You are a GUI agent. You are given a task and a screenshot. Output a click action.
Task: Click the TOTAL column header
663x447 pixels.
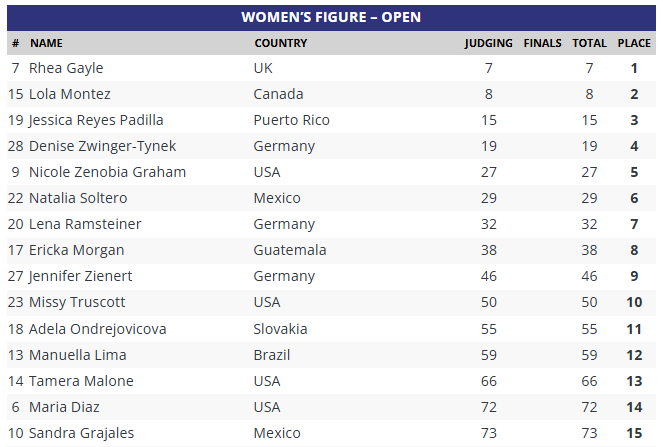[x=589, y=43]
